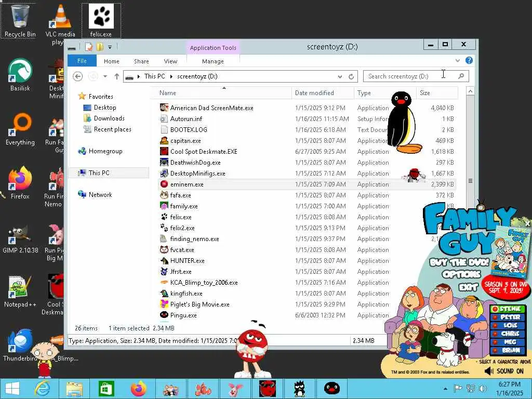Viewport: 532px width, 399px height.
Task: Refresh the screentoyz (D:) folder view
Action: (351, 77)
